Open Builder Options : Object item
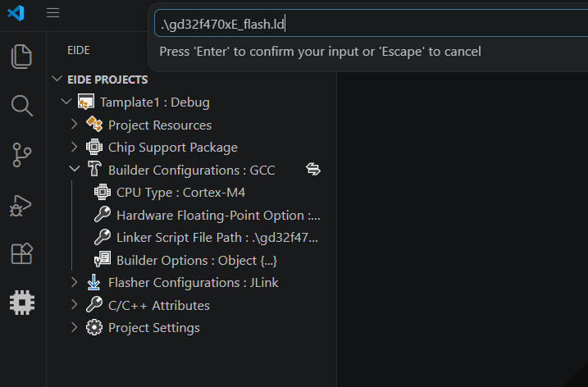This screenshot has height=387, width=588. 185,260
